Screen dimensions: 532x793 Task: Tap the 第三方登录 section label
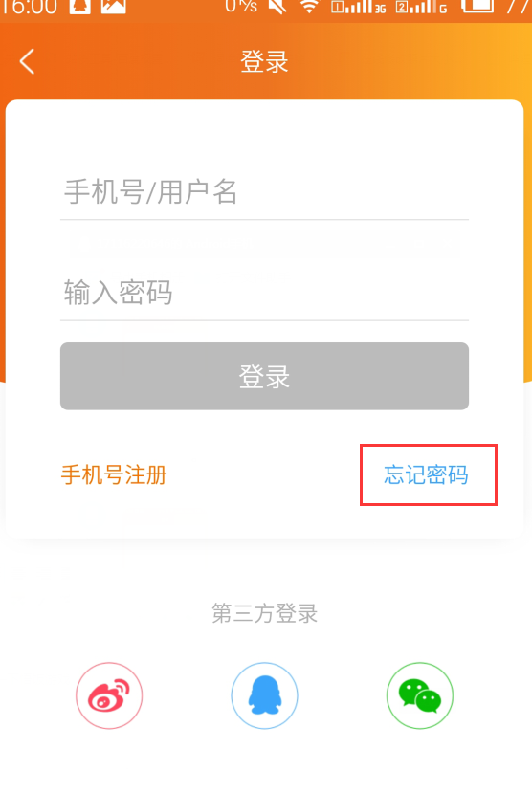point(264,613)
